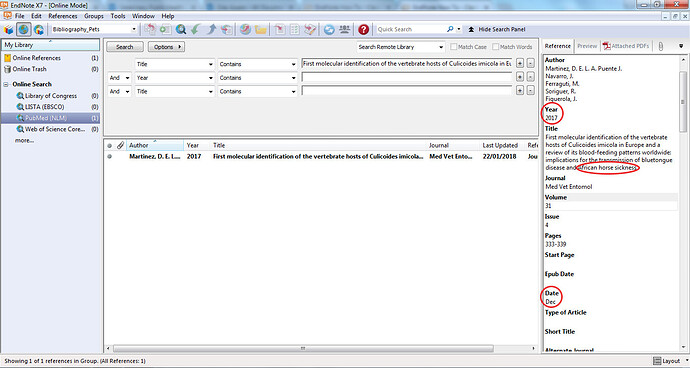Click the Search button
The width and height of the screenshot is (690, 368).
[x=125, y=47]
